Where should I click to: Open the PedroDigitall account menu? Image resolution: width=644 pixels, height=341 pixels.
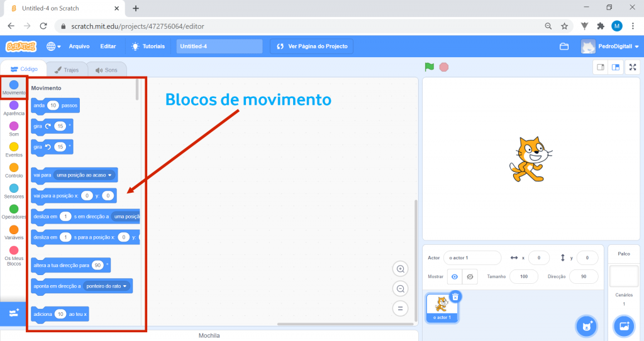click(x=610, y=46)
